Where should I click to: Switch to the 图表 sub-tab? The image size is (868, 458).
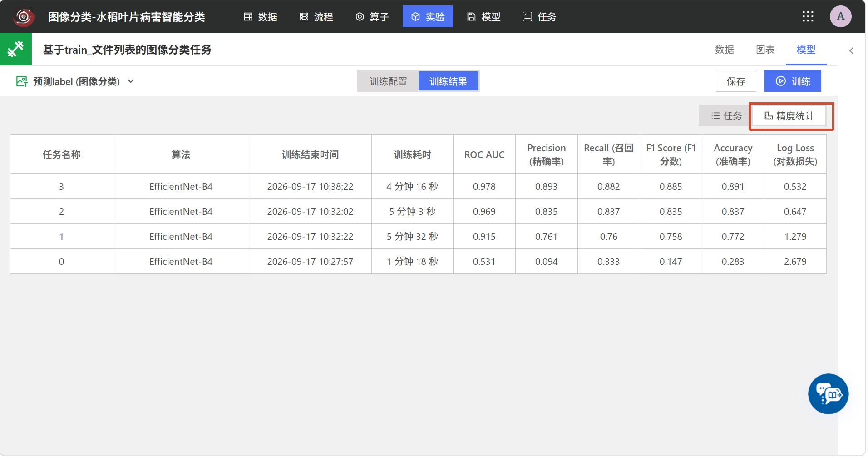click(765, 50)
